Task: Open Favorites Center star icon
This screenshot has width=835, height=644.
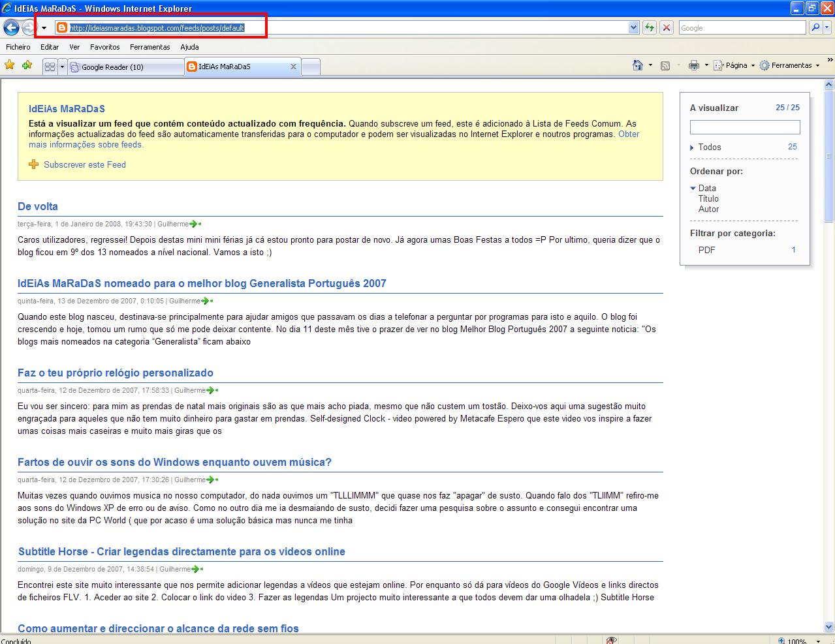Action: tap(10, 65)
